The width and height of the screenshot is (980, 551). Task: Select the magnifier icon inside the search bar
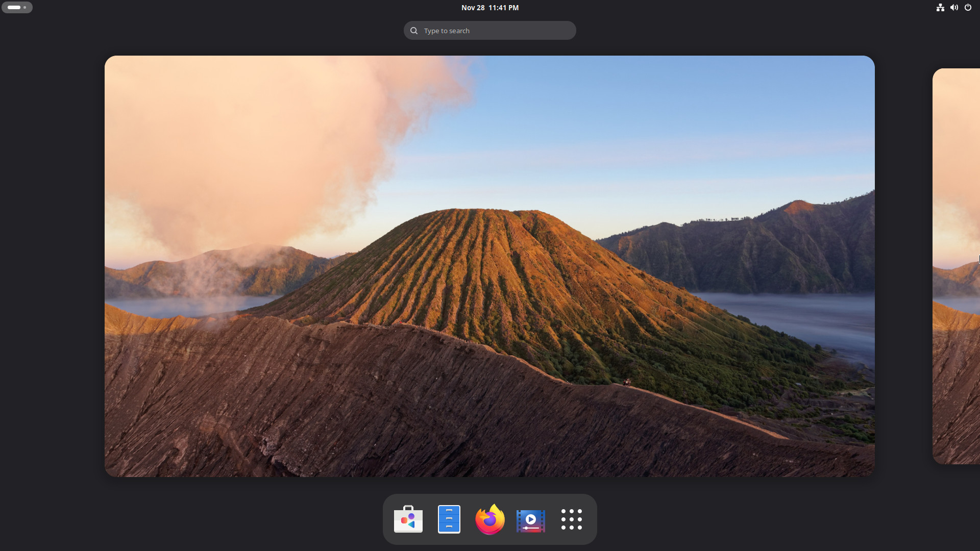414,31
